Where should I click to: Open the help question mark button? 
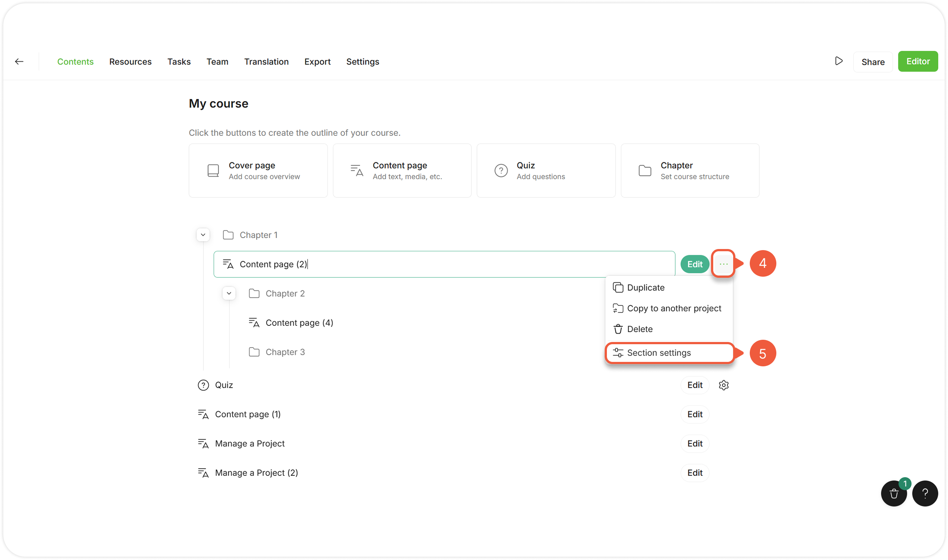point(925,493)
